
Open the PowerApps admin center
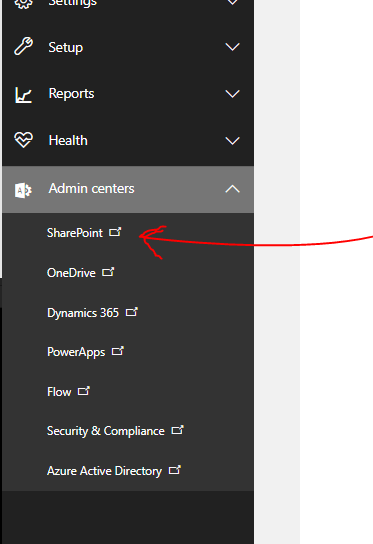(x=76, y=352)
